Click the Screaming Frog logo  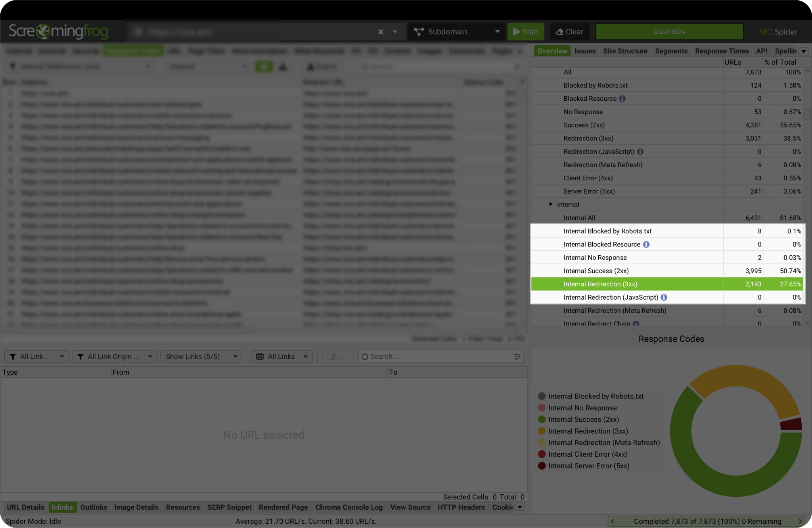tap(58, 31)
